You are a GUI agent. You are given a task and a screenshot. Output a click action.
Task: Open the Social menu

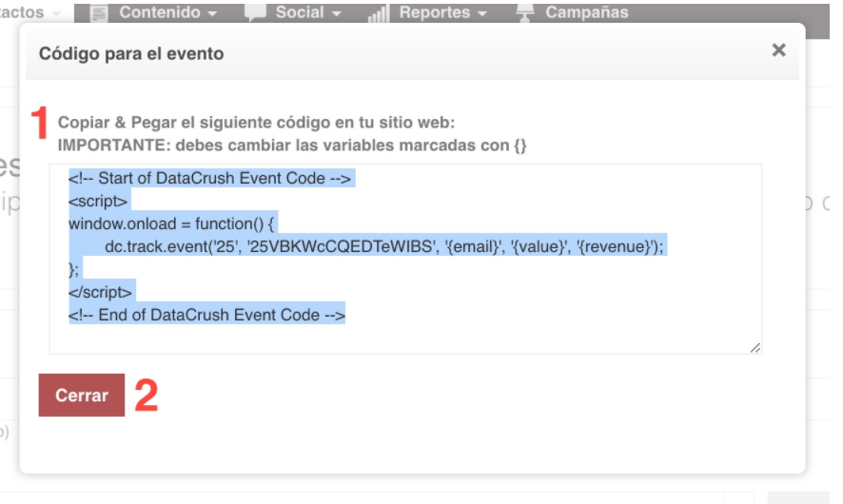pos(300,12)
